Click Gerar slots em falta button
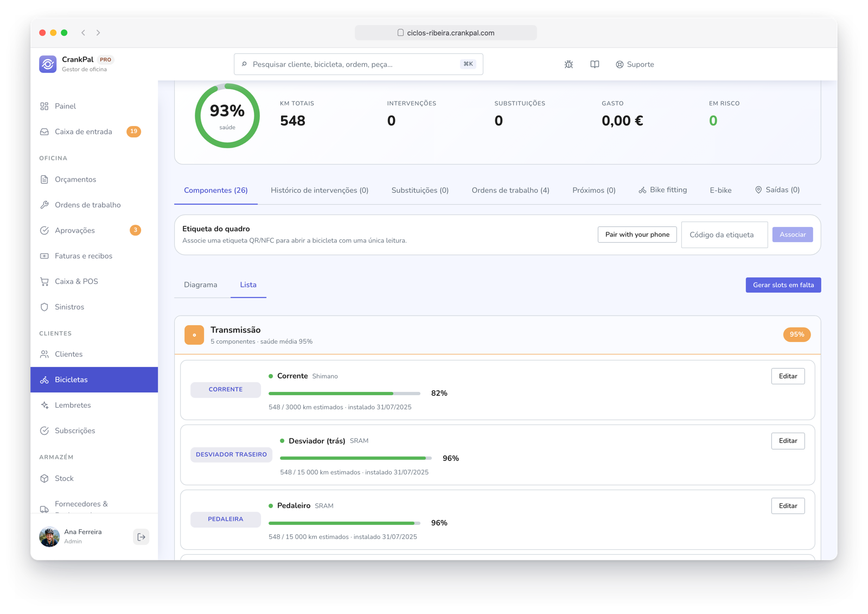The image size is (868, 614). click(783, 285)
